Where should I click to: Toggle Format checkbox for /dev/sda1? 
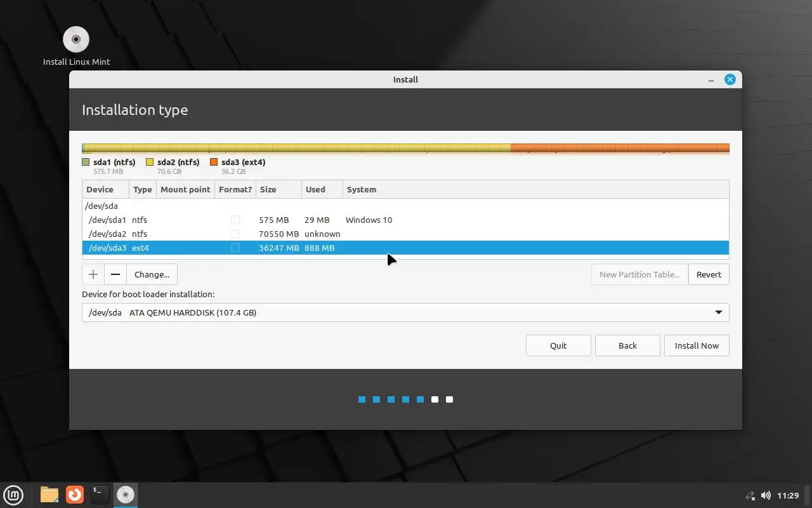[x=235, y=220]
